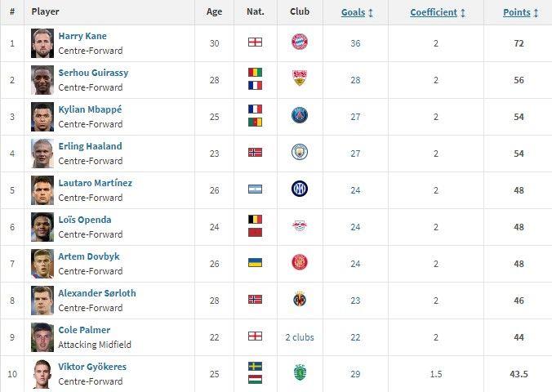Click Kylian Mbappé's portrait thumbnail
The width and height of the screenshot is (552, 392).
pos(42,116)
